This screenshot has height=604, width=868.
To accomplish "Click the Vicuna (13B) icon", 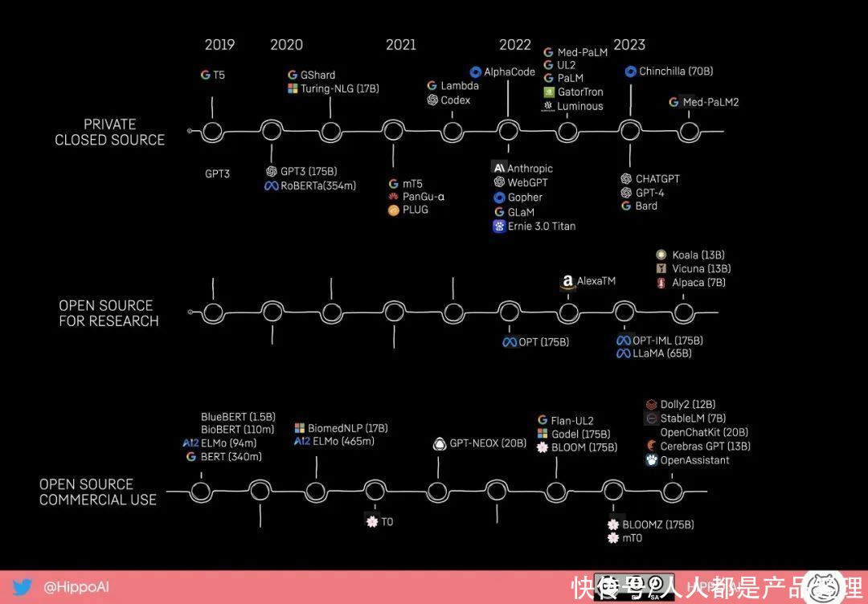I will click(x=661, y=269).
